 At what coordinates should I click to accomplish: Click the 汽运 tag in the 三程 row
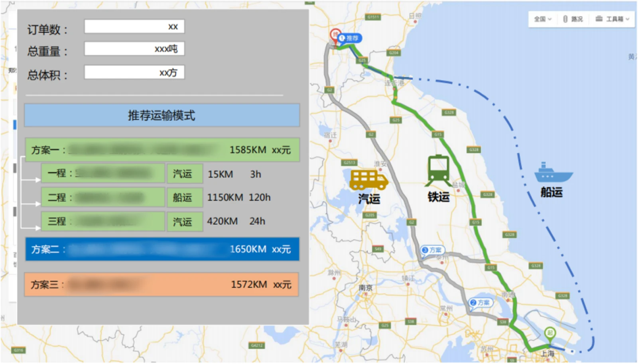click(x=185, y=221)
